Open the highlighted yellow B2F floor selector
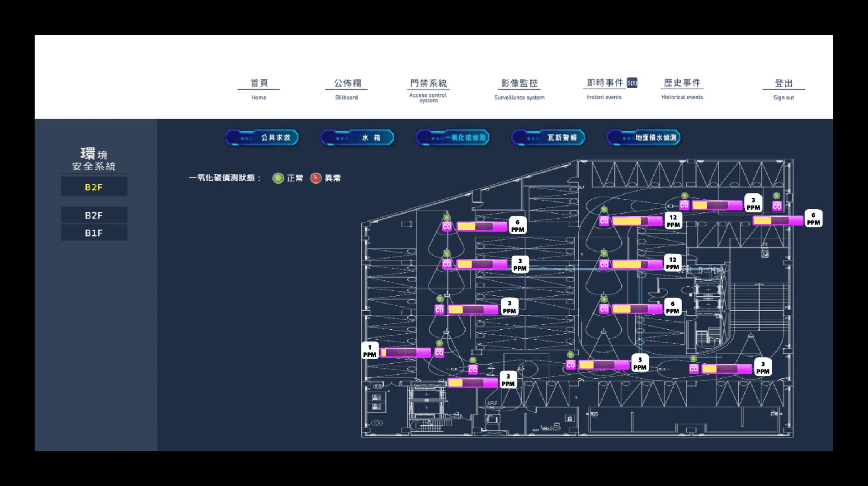This screenshot has width=868, height=486. [x=94, y=187]
